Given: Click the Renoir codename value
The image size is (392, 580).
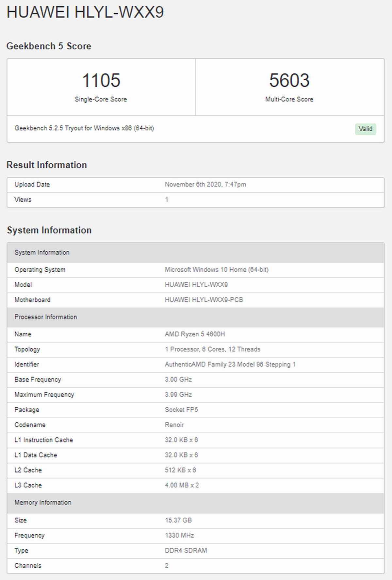Looking at the screenshot, I should (174, 425).
